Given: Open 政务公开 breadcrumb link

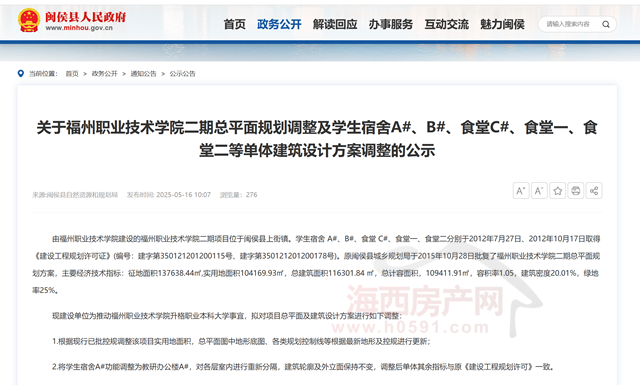Looking at the screenshot, I should 104,74.
